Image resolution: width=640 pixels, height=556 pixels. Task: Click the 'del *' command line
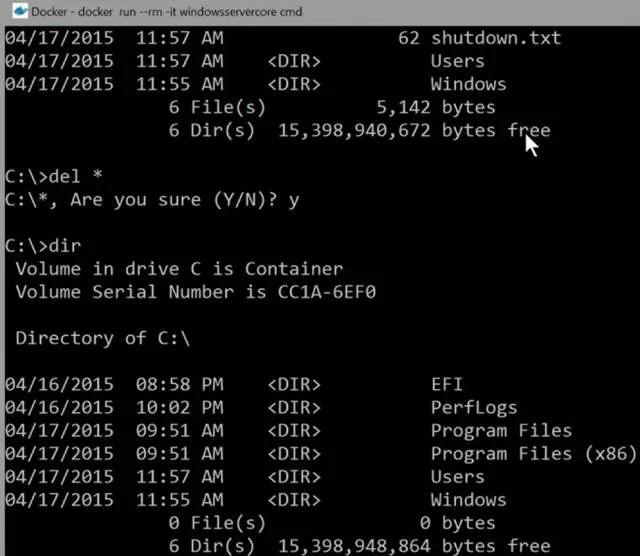tap(53, 177)
